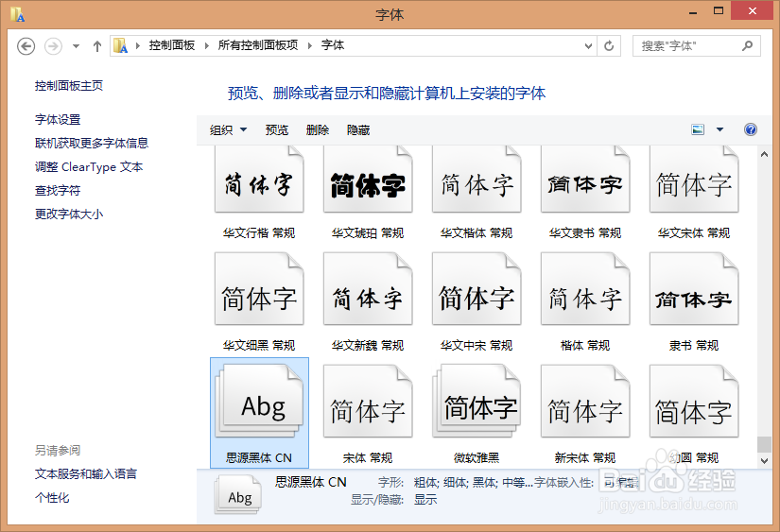Screen dimensions: 780x532
Task: Select the 思源黑体 CN font family icon
Action: pyautogui.click(x=259, y=402)
